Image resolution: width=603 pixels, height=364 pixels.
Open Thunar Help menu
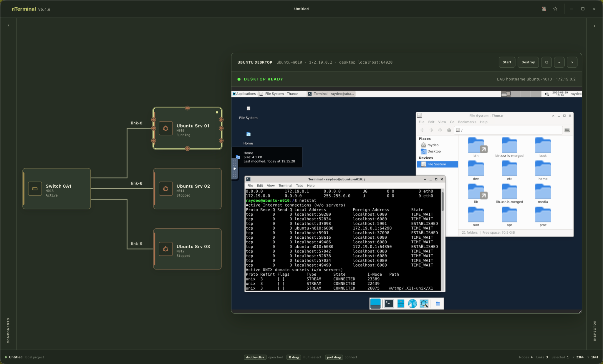pos(484,122)
